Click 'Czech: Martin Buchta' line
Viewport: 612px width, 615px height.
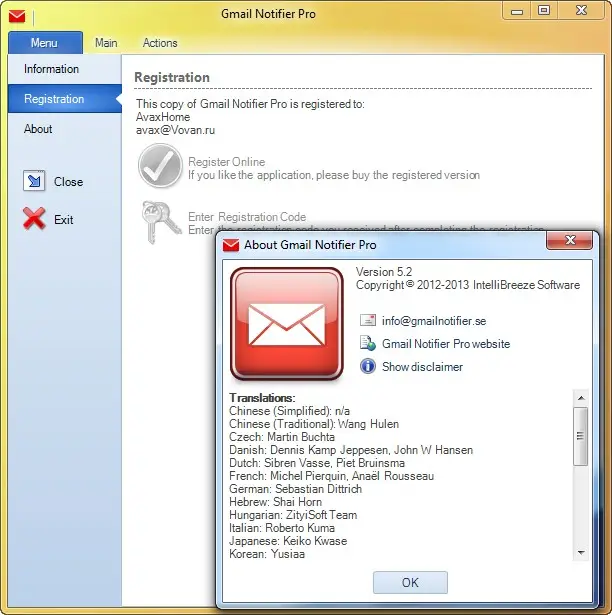[x=282, y=437]
